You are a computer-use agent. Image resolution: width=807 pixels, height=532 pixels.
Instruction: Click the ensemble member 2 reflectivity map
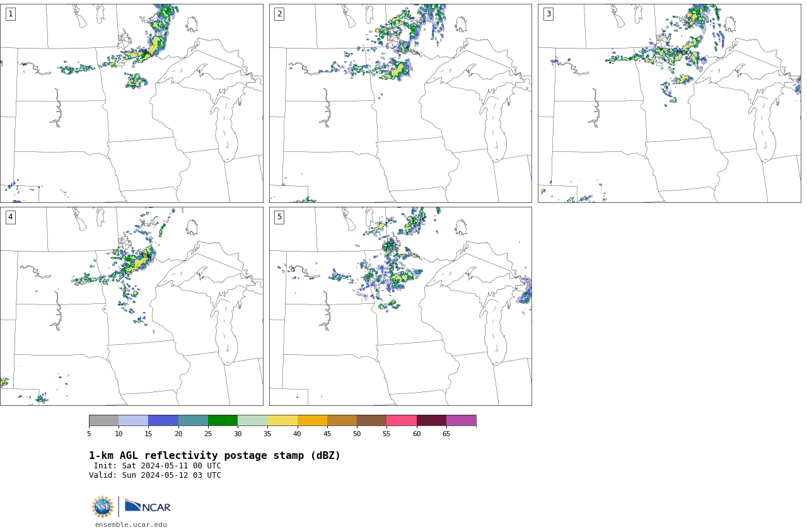[400, 103]
